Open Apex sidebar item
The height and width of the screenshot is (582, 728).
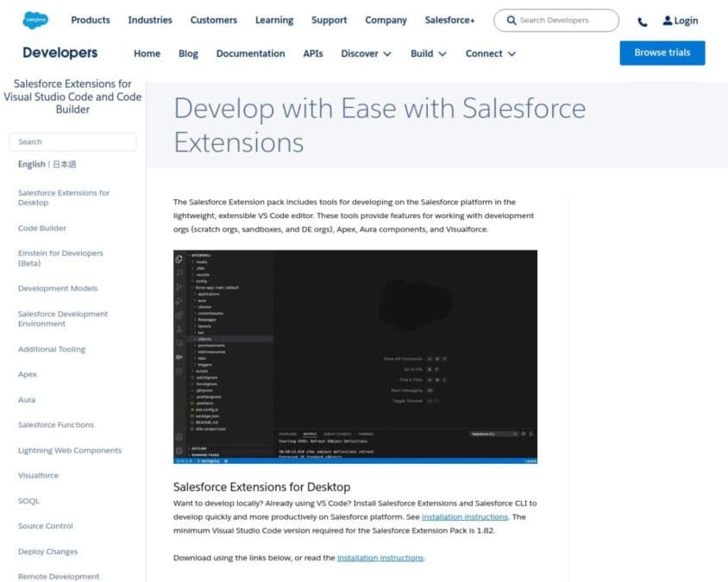pos(28,374)
